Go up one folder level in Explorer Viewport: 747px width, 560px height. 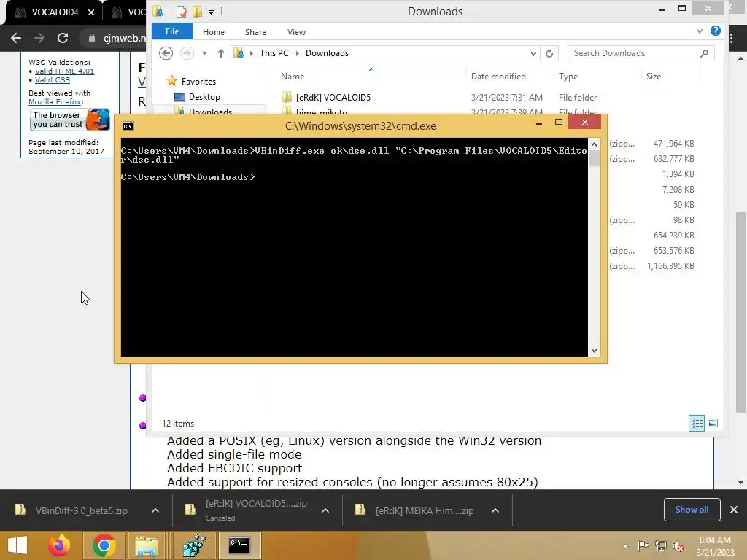pyautogui.click(x=220, y=53)
